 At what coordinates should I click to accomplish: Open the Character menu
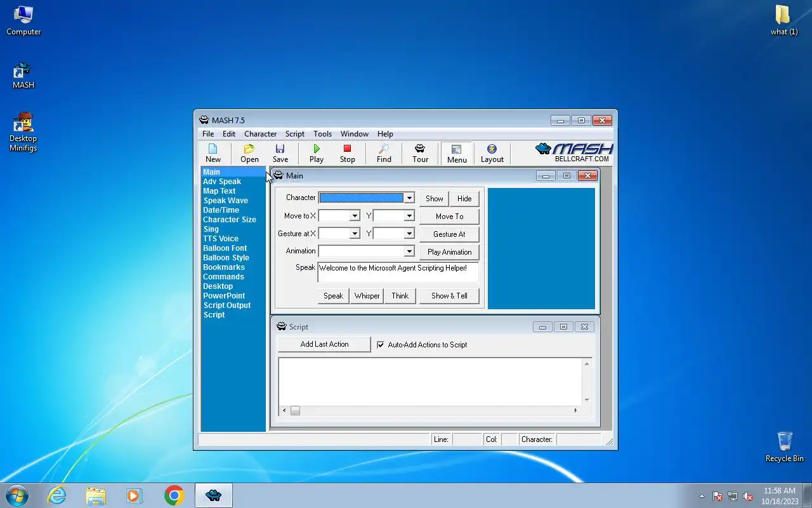coord(260,134)
